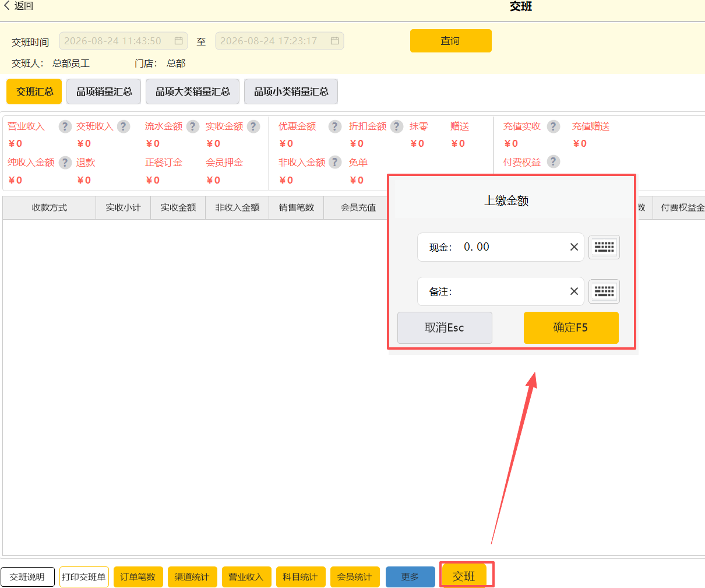The image size is (705, 588).
Task: Click the question mark next to 充值实收
Action: pos(554,126)
